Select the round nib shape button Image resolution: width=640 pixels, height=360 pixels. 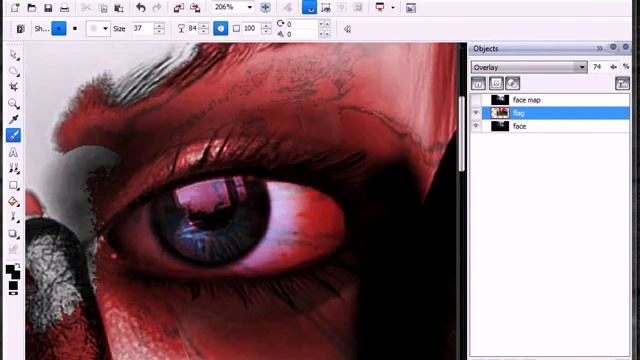pos(59,29)
